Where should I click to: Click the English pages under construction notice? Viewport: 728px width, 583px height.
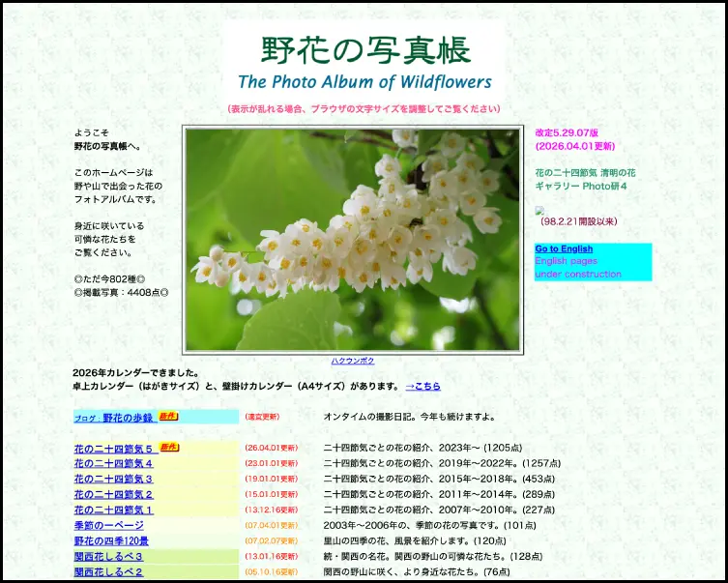coord(578,268)
